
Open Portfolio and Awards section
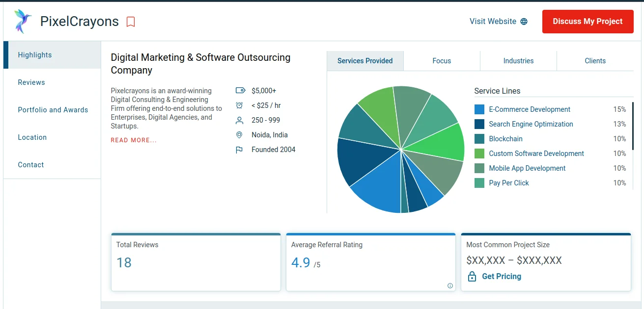click(x=52, y=110)
